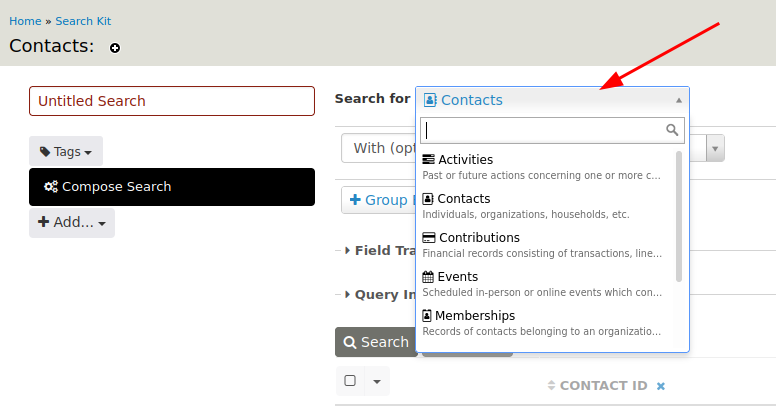Open the Tags dropdown
Screen dimensions: 776x410
[66, 152]
